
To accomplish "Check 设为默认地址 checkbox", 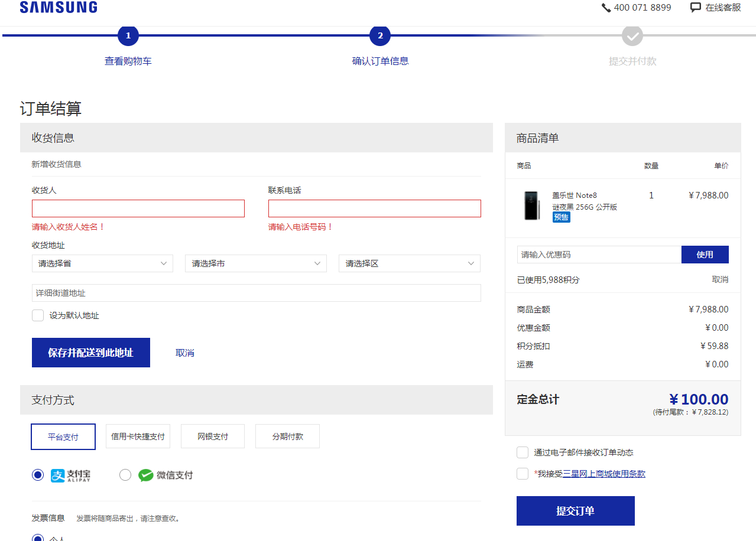I will pos(38,315).
